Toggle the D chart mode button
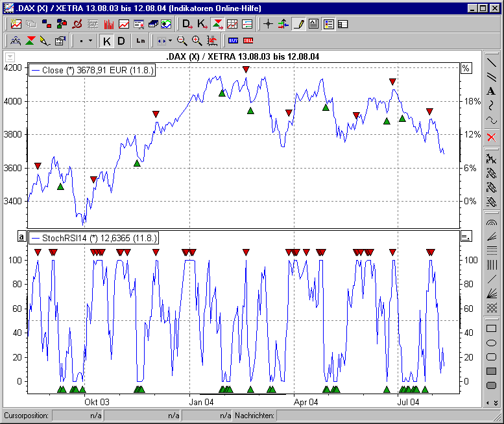 [121, 41]
